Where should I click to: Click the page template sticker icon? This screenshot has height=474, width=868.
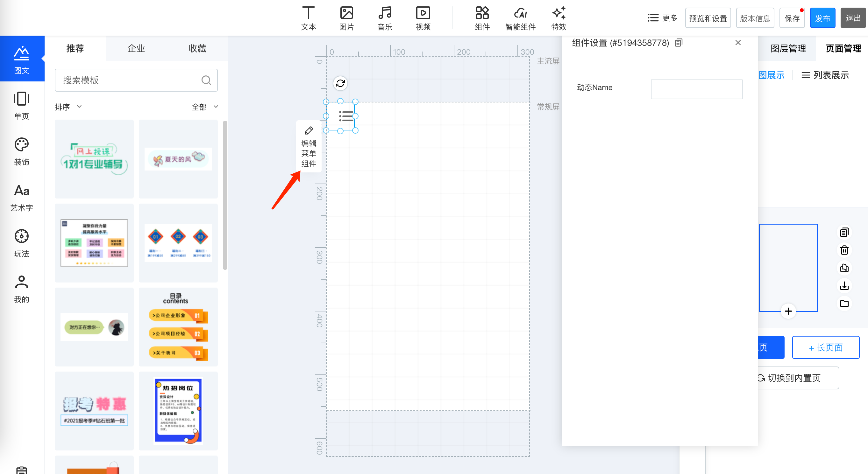[x=844, y=268]
